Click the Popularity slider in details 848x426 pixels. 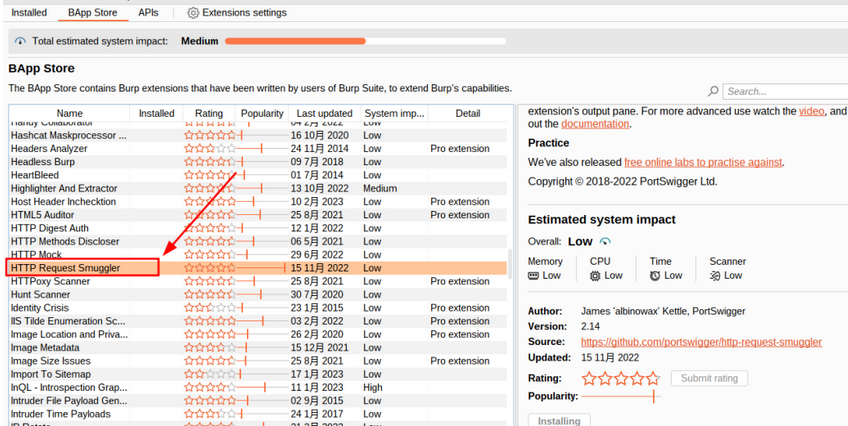click(620, 397)
